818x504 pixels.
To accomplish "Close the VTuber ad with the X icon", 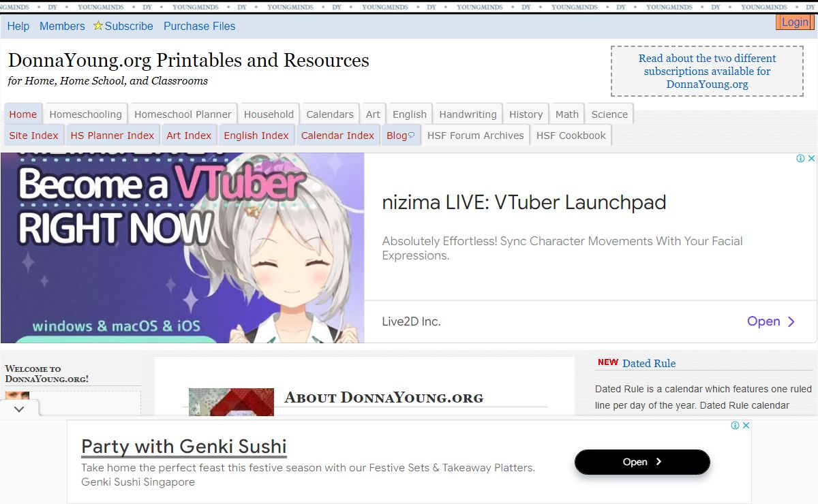I will point(811,159).
